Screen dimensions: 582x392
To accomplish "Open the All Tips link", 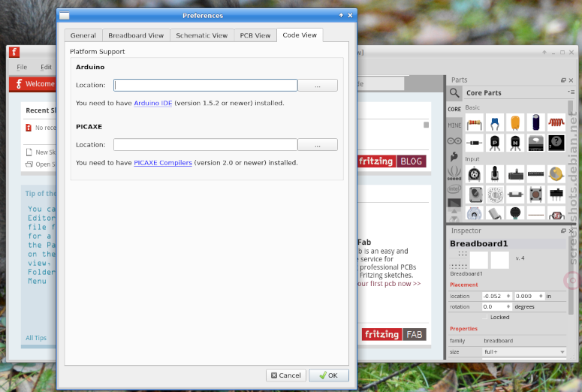I will (36, 338).
